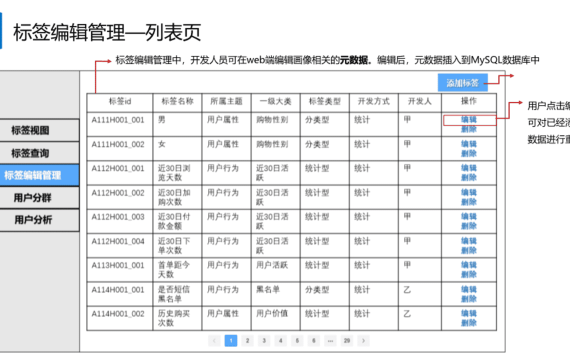
Task: Go to page 4 in pagination
Action: (280, 341)
